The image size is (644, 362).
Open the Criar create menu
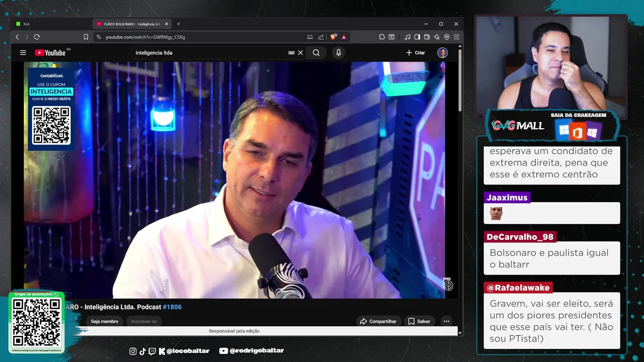416,53
